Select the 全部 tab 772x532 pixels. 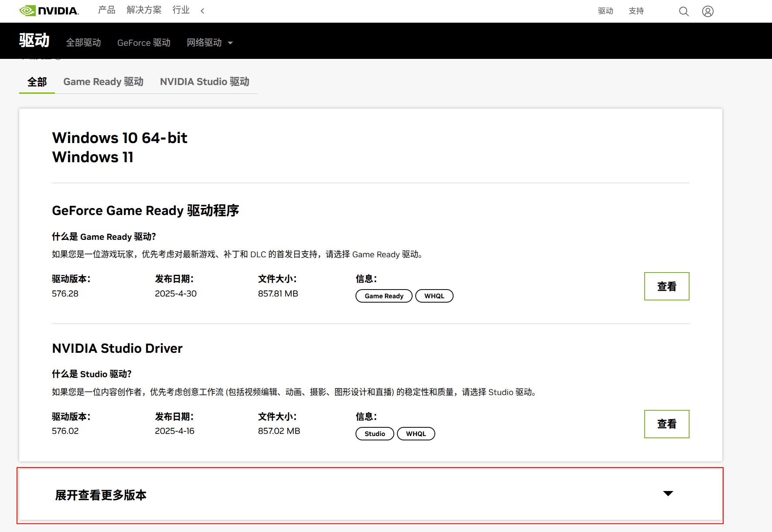[37, 82]
